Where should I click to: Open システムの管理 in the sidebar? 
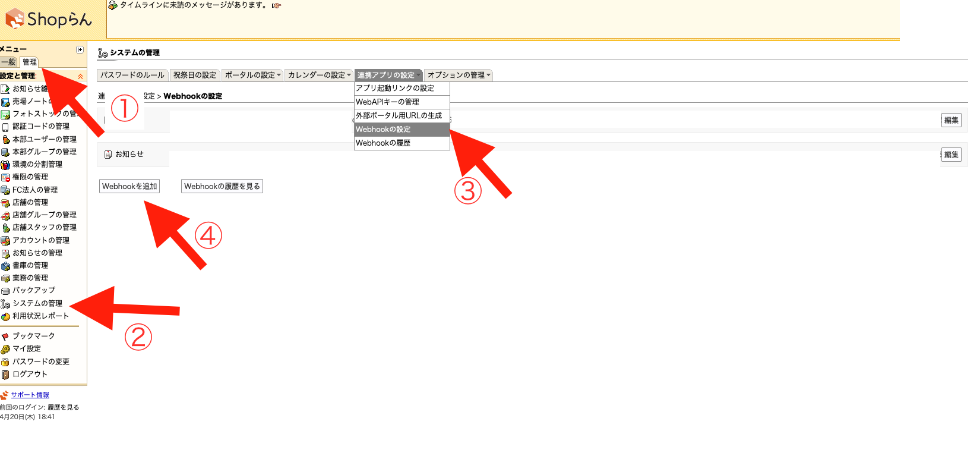point(37,304)
